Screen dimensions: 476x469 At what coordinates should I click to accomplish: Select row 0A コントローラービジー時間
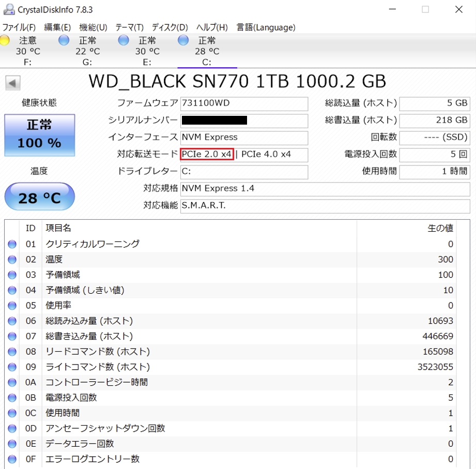[x=231, y=382]
